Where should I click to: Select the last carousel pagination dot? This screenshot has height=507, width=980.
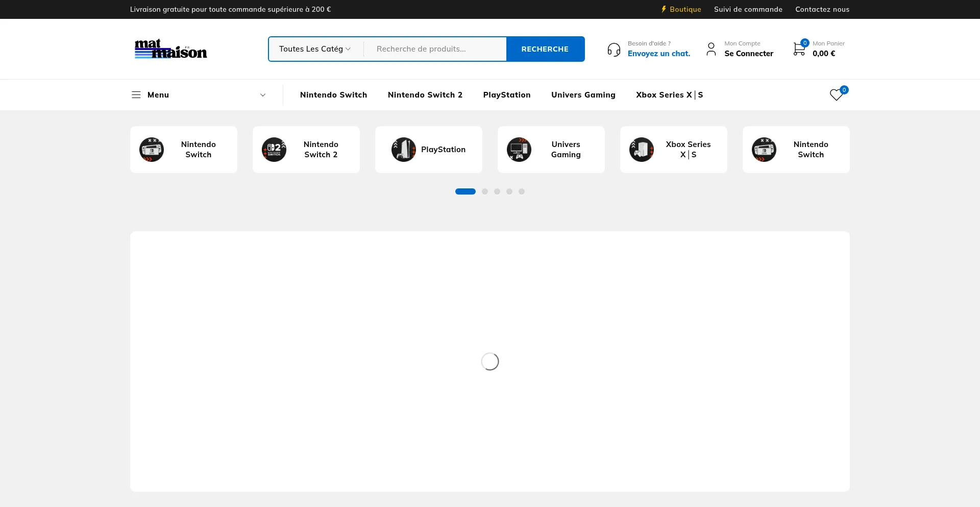point(522,191)
